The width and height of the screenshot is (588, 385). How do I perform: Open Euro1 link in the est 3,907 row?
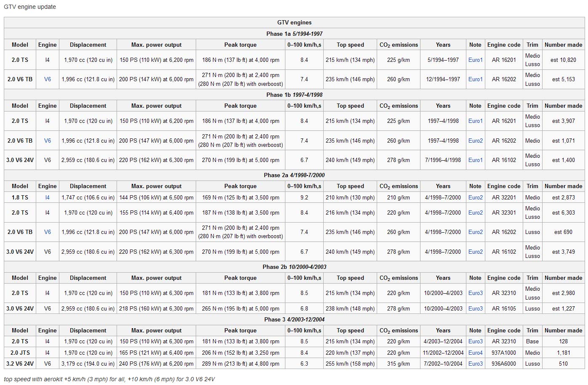pyautogui.click(x=475, y=121)
